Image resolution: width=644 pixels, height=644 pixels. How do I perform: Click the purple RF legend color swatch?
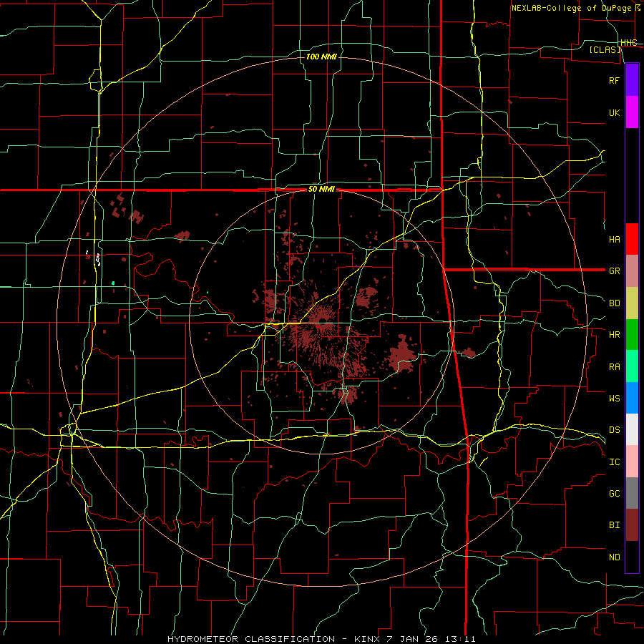pos(632,80)
